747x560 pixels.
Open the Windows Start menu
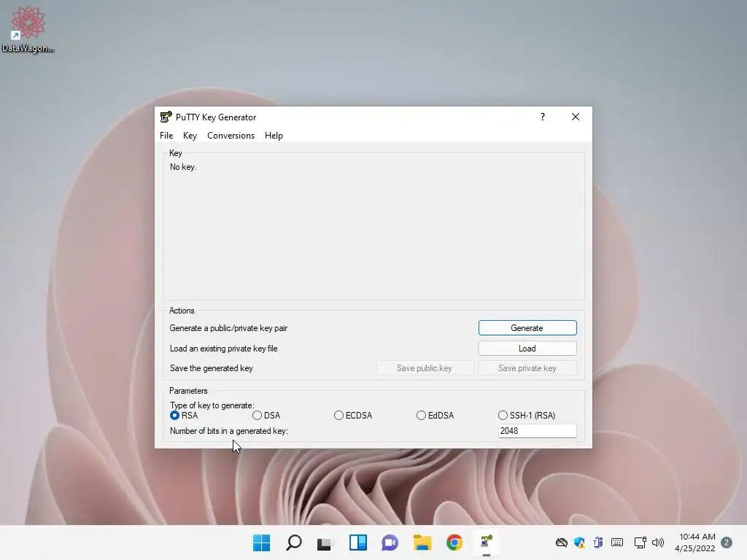tap(262, 542)
